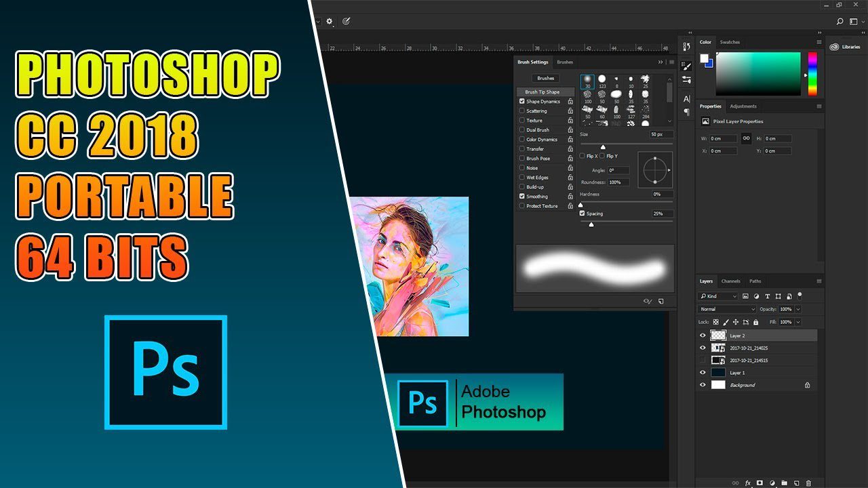Click the brush Size slider
The width and height of the screenshot is (868, 488).
627,144
